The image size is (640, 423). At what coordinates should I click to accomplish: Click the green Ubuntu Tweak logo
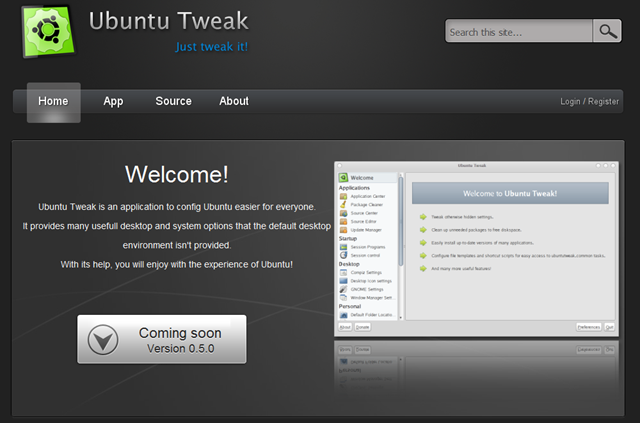(x=48, y=31)
